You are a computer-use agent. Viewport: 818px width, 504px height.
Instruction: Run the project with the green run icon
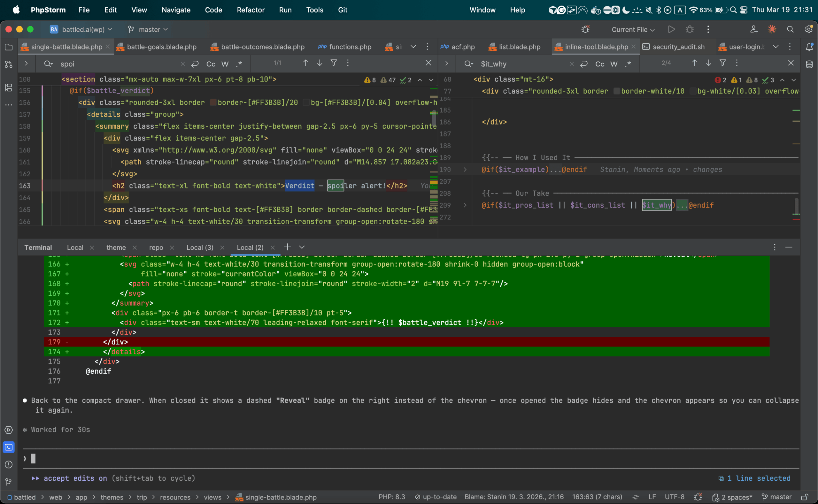tap(671, 29)
